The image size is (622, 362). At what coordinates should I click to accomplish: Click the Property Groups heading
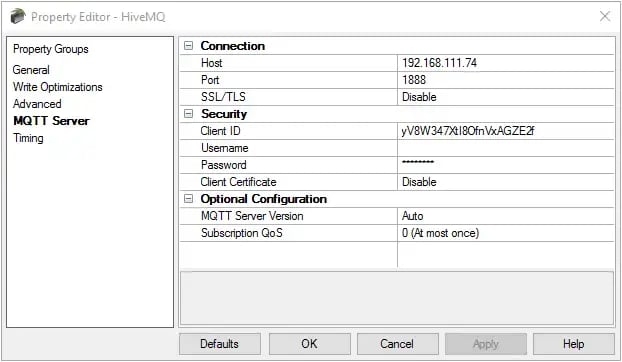coord(51,49)
